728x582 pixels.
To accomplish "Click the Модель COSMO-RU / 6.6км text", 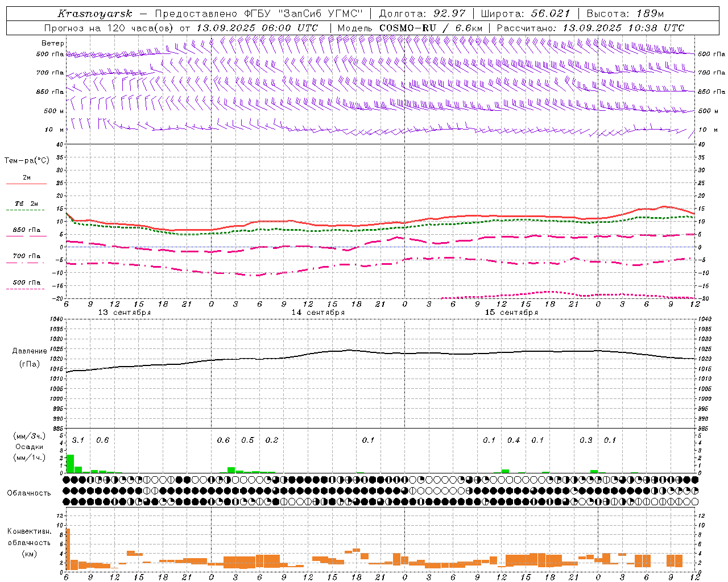I will [x=410, y=28].
